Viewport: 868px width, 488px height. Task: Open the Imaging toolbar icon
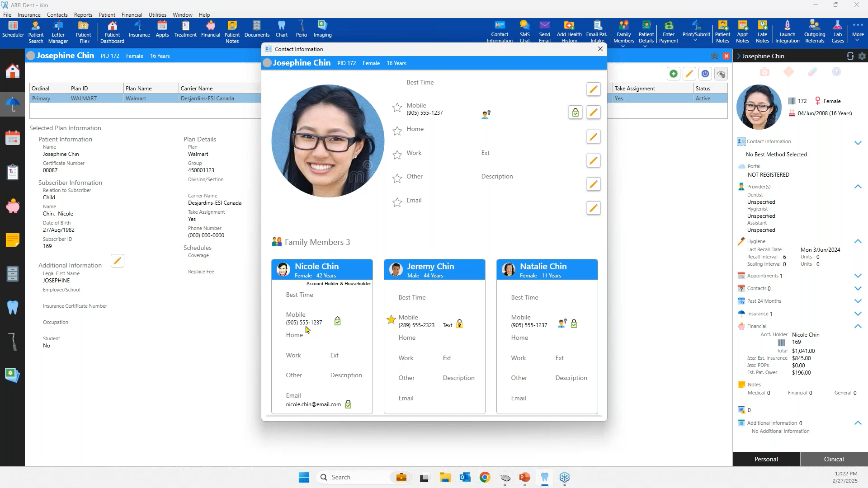[x=322, y=28]
